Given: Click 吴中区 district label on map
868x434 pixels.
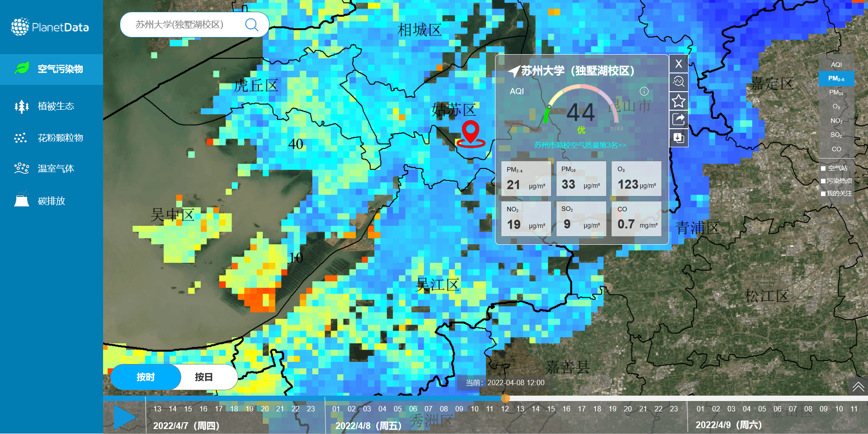Looking at the screenshot, I should [x=172, y=215].
